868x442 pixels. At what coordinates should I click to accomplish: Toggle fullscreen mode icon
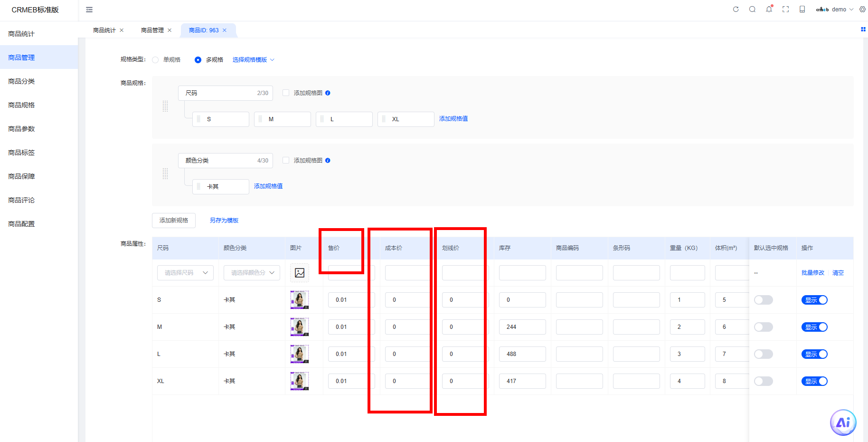click(786, 9)
